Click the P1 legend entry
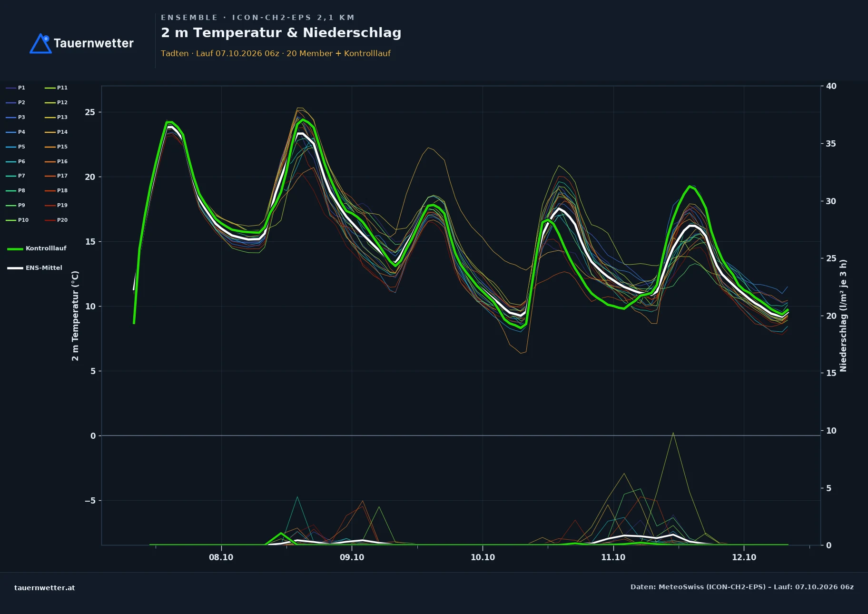 coord(15,88)
